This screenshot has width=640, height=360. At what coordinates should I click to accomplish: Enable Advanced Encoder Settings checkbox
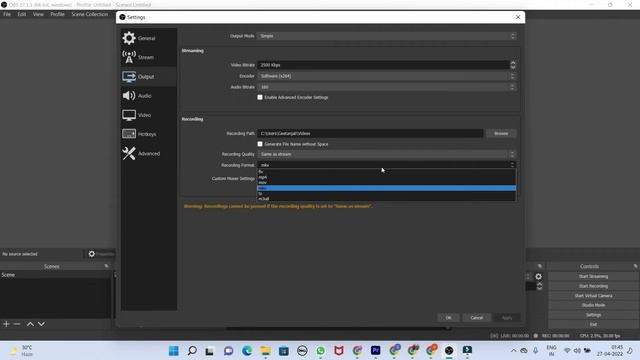pyautogui.click(x=260, y=97)
